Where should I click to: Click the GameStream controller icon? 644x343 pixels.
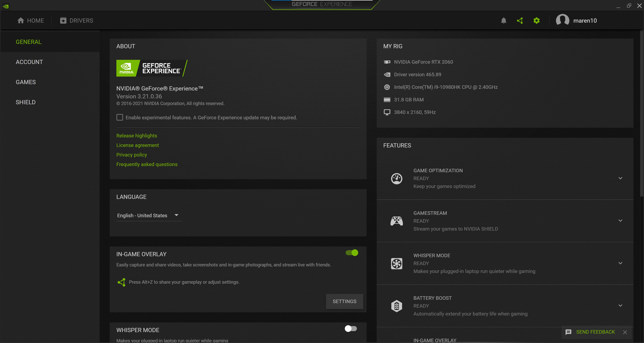pos(396,221)
